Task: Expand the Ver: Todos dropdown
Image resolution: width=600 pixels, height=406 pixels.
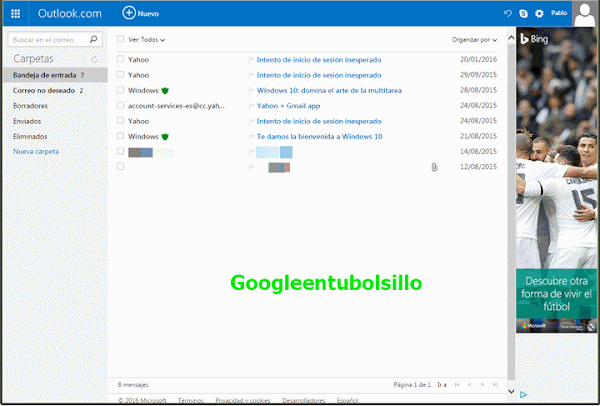Action: 147,39
